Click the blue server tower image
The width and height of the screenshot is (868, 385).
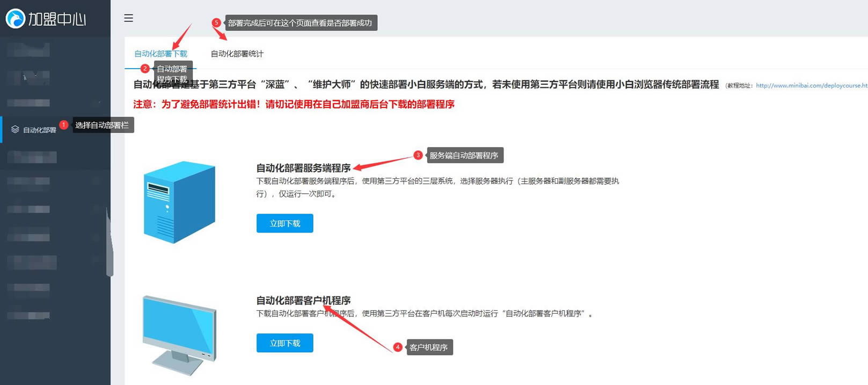(179, 202)
